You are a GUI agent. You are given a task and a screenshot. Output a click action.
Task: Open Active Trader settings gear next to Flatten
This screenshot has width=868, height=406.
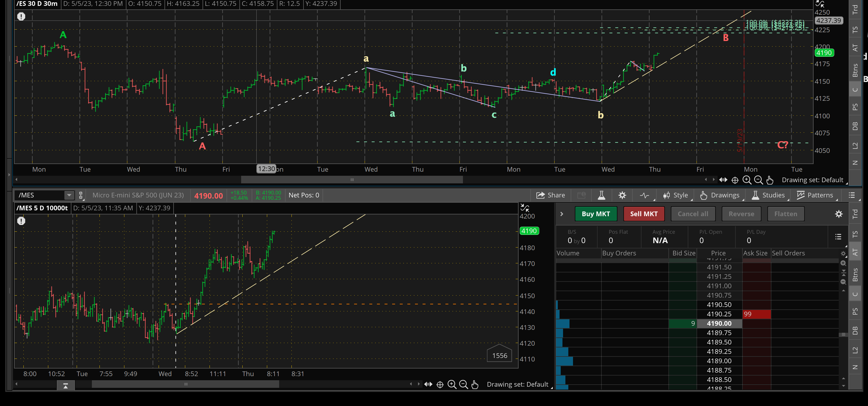[839, 214]
